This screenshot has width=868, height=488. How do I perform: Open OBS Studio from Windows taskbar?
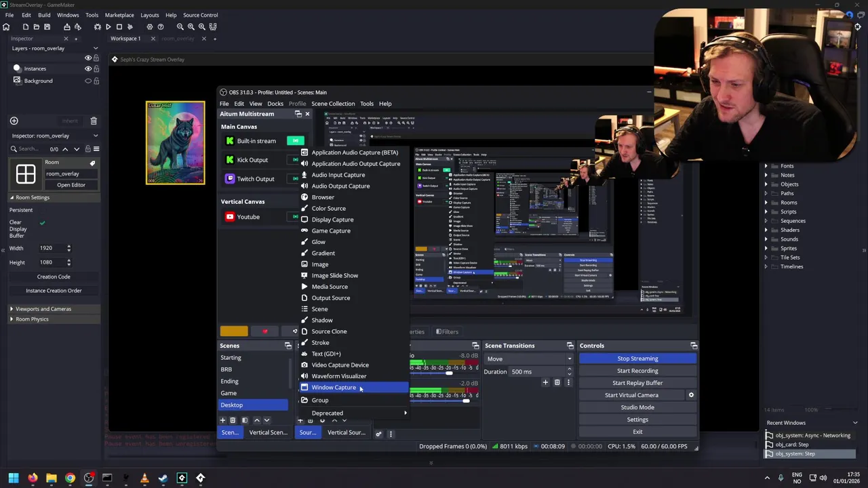pyautogui.click(x=89, y=478)
